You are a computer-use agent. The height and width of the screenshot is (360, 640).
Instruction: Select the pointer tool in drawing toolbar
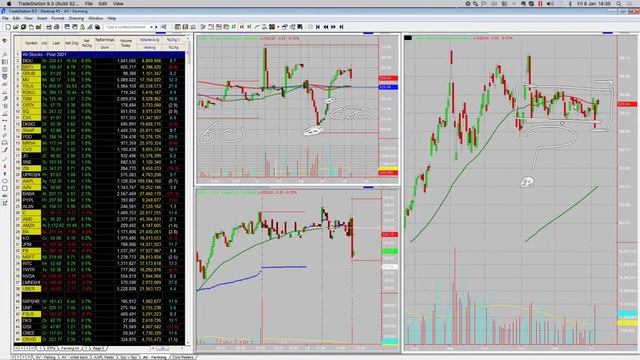(x=5, y=40)
